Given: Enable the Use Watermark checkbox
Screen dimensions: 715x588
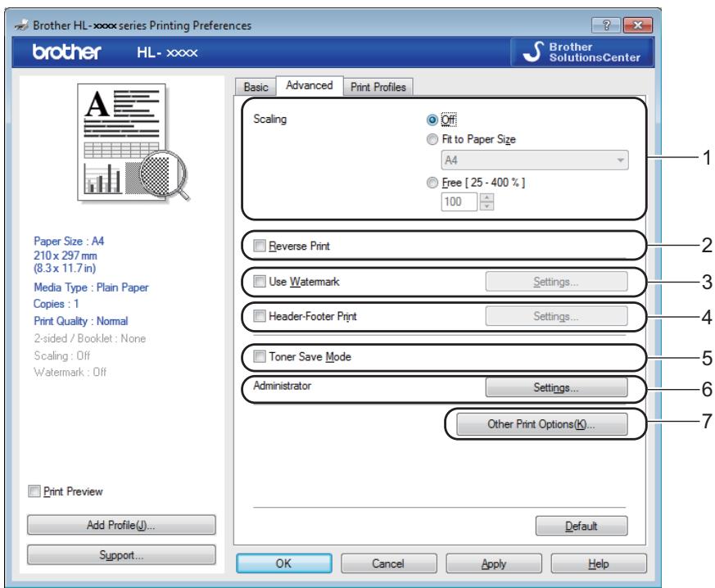Looking at the screenshot, I should tap(259, 281).
